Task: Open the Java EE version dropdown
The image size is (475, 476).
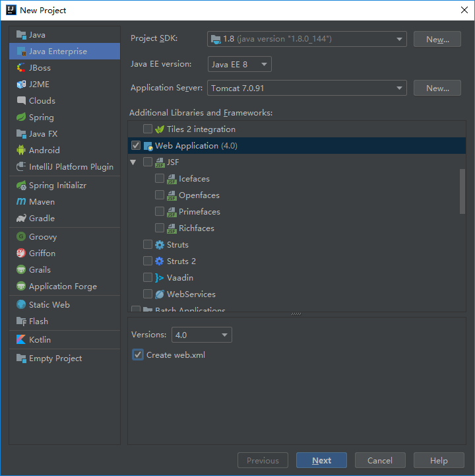Action: click(239, 64)
